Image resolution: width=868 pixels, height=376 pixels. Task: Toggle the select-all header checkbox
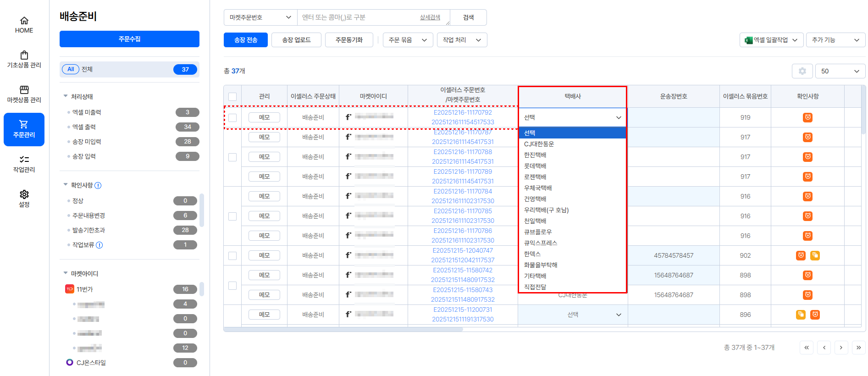pos(232,97)
